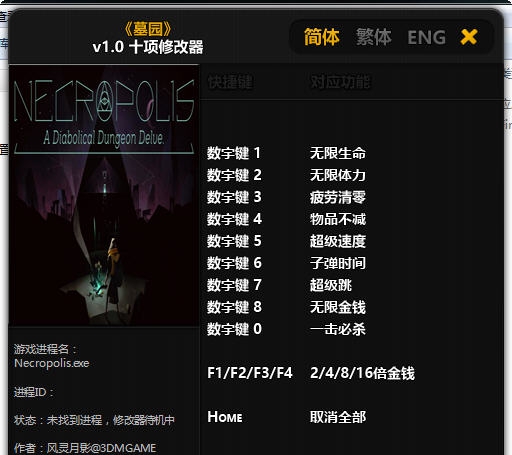Image resolution: width=512 pixels, height=455 pixels.
Task: Click the 对应功能 column header
Action: click(x=341, y=82)
